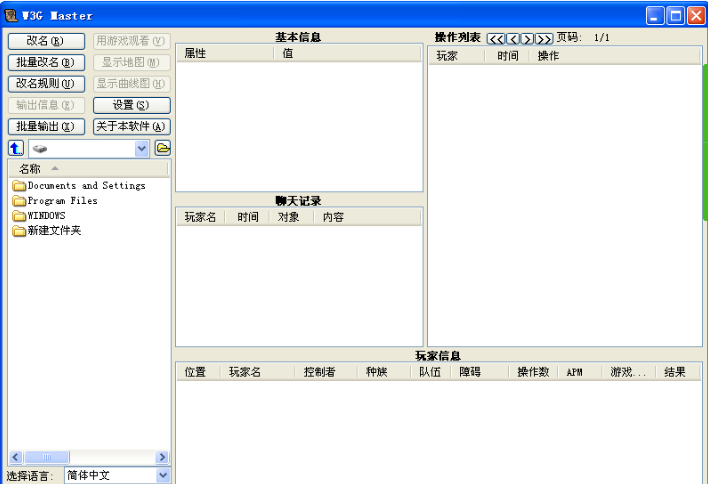708x484 pixels.
Task: Click the 队伍 header in 玩家信息
Action: pyautogui.click(x=431, y=372)
